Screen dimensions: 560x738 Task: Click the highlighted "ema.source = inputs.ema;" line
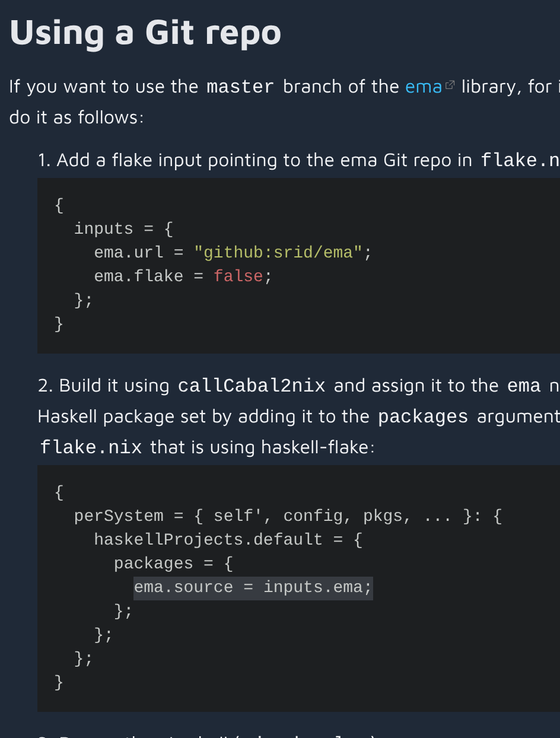(x=253, y=587)
